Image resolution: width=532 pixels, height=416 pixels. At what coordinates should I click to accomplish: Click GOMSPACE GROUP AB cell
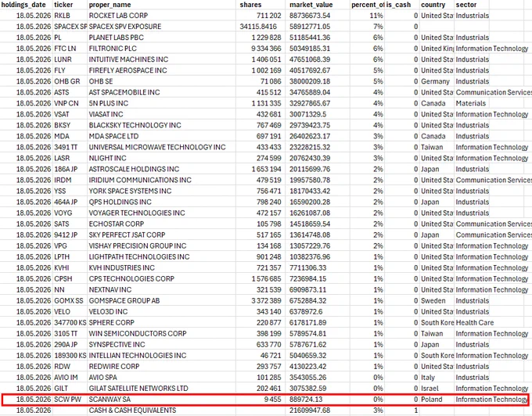pyautogui.click(x=162, y=300)
